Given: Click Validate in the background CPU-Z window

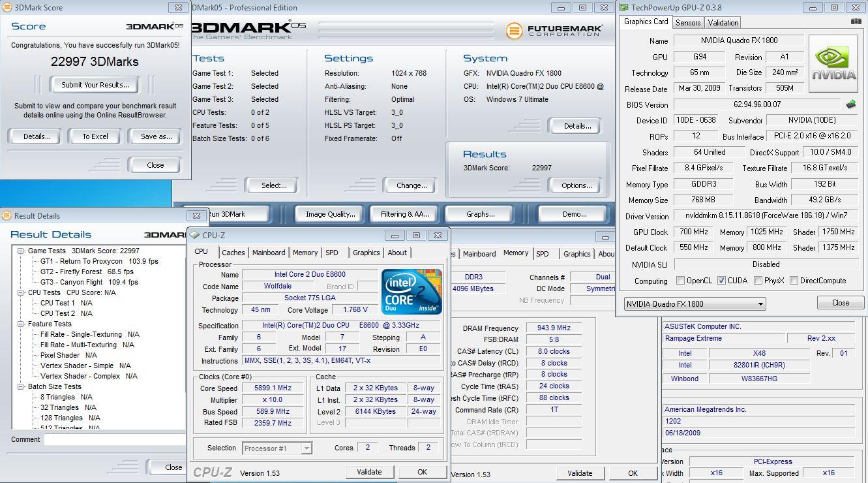Looking at the screenshot, I should tap(580, 473).
